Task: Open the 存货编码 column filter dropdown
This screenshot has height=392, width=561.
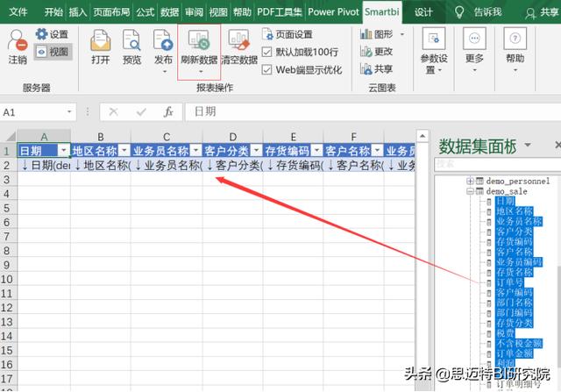Action: [x=317, y=150]
